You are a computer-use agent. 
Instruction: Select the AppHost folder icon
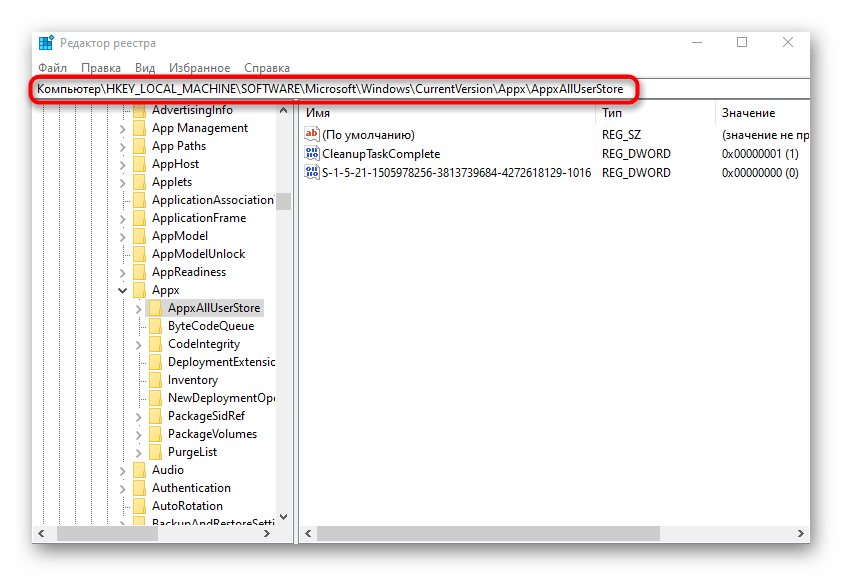click(140, 164)
